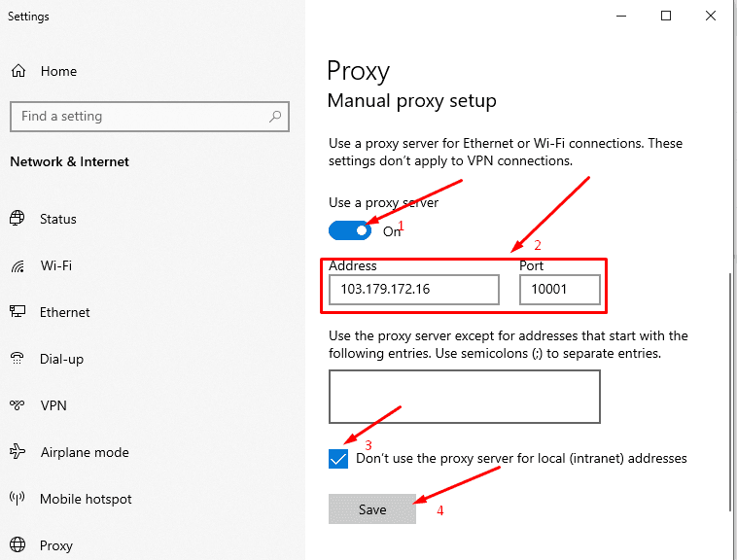Click the proxy Address input field

click(414, 290)
